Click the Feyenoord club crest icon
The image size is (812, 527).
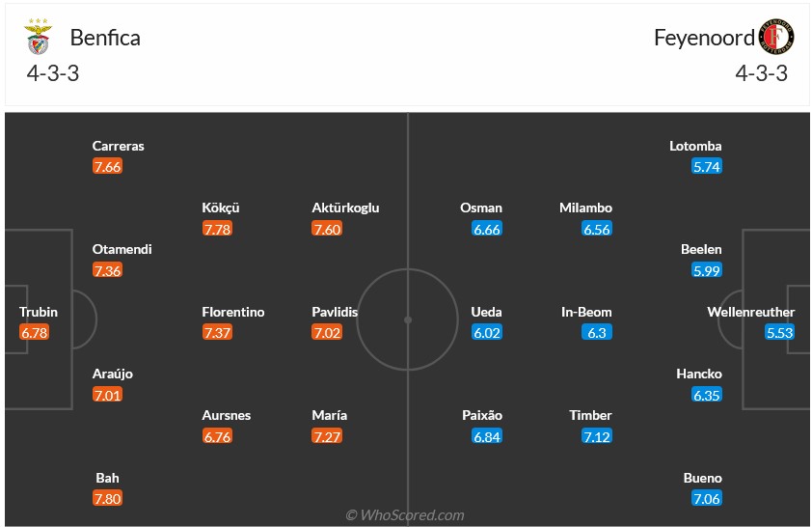coord(776,38)
